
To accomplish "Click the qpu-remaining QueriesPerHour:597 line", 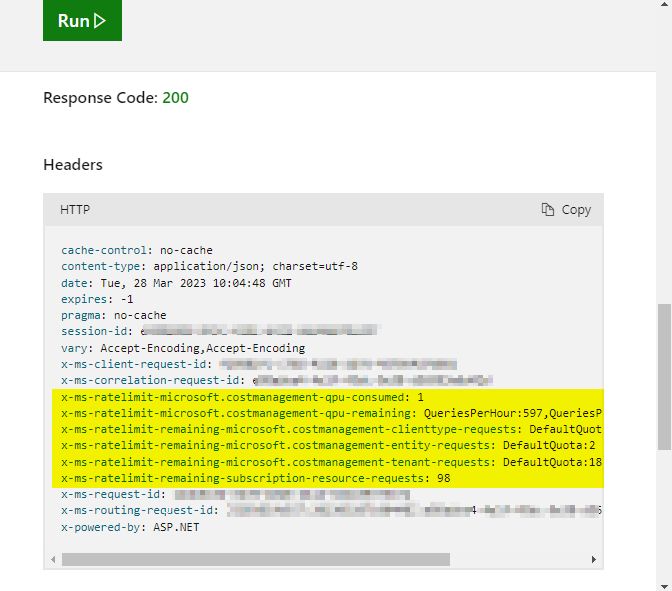I will [x=331, y=413].
